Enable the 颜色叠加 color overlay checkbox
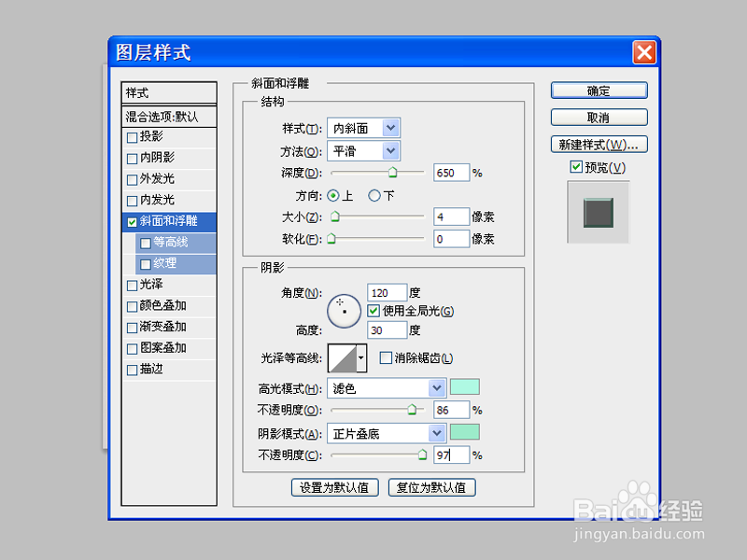Screen dimensions: 747x560 pos(132,307)
